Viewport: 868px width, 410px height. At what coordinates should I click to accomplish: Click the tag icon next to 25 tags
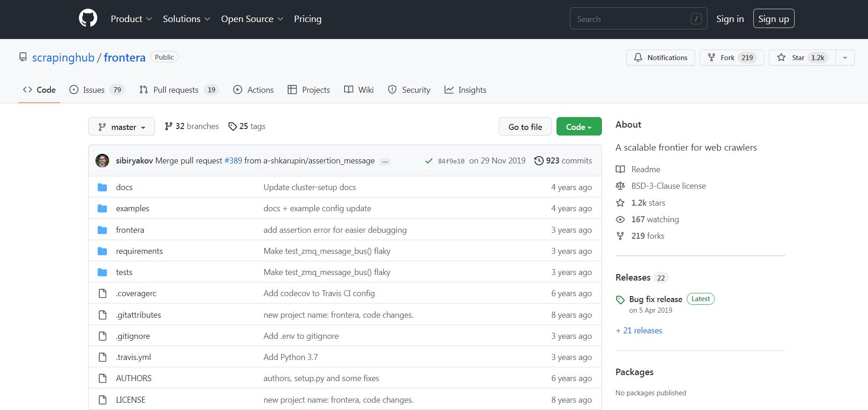coord(233,126)
